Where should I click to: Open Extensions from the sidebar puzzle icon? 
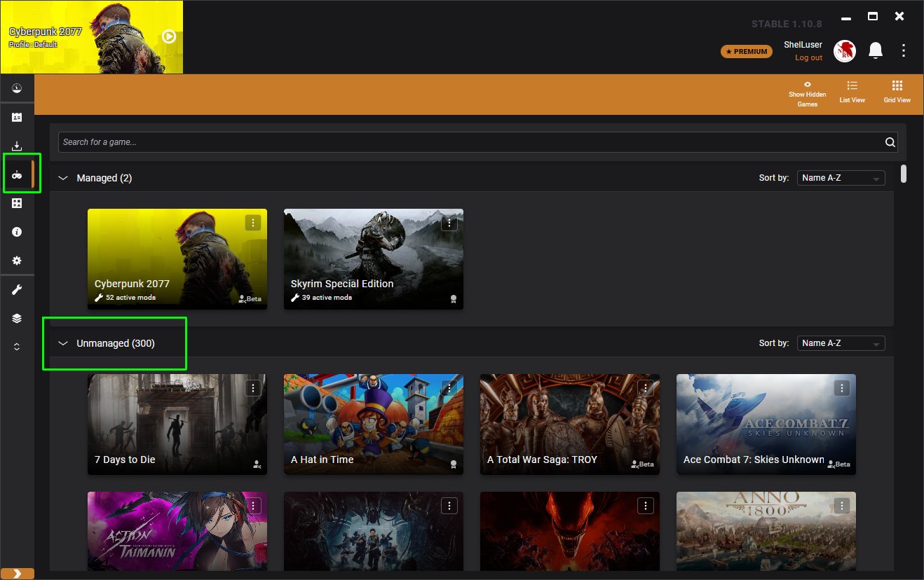tap(17, 203)
